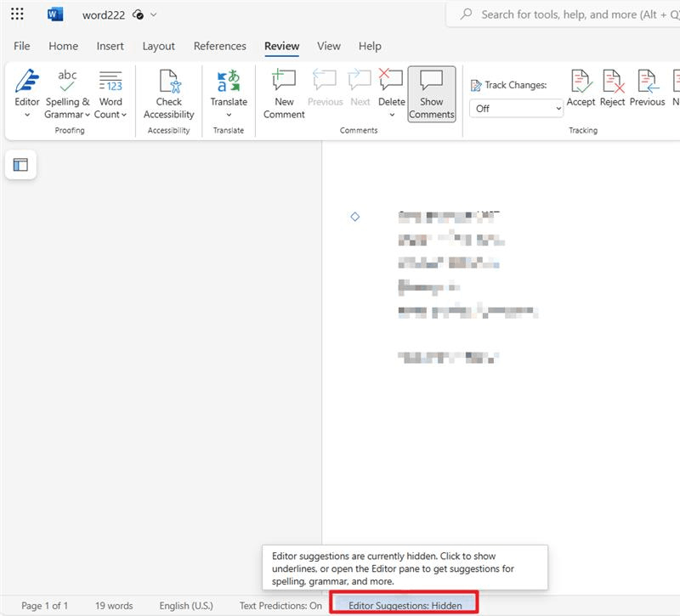Go to Next comment

click(360, 88)
